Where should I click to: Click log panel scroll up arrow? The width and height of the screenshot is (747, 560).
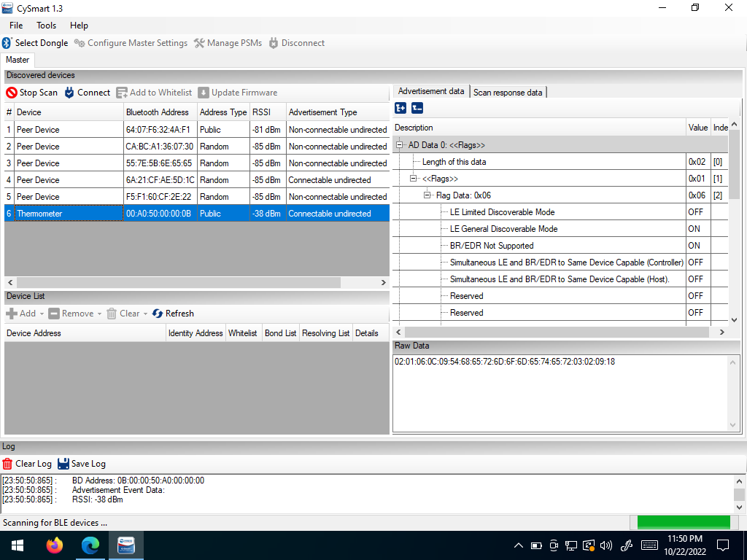click(739, 481)
